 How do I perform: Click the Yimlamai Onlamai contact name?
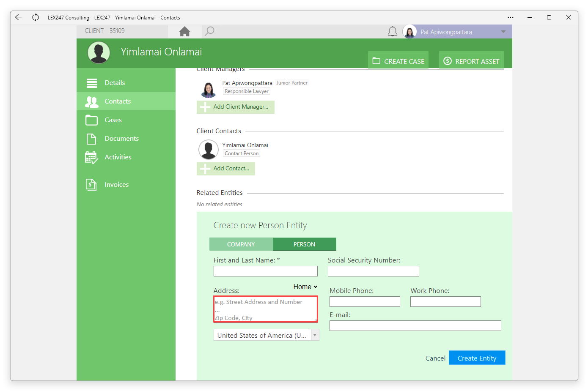(x=245, y=145)
